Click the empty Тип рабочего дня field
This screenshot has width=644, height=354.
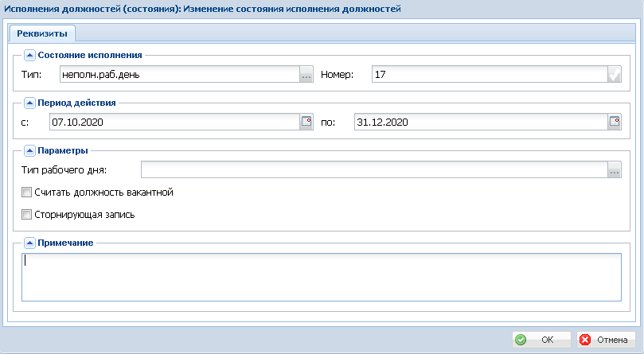tap(374, 169)
